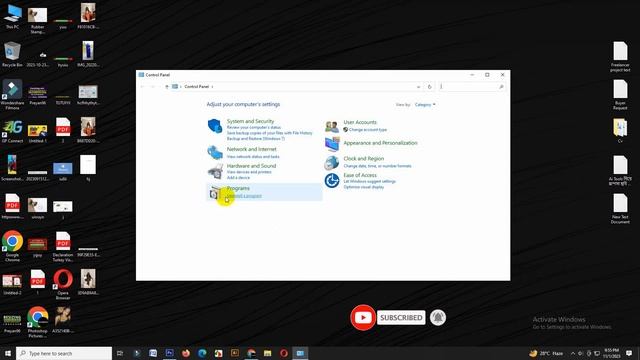
Task: Select the Recycle Bin desktop icon
Action: [12, 54]
